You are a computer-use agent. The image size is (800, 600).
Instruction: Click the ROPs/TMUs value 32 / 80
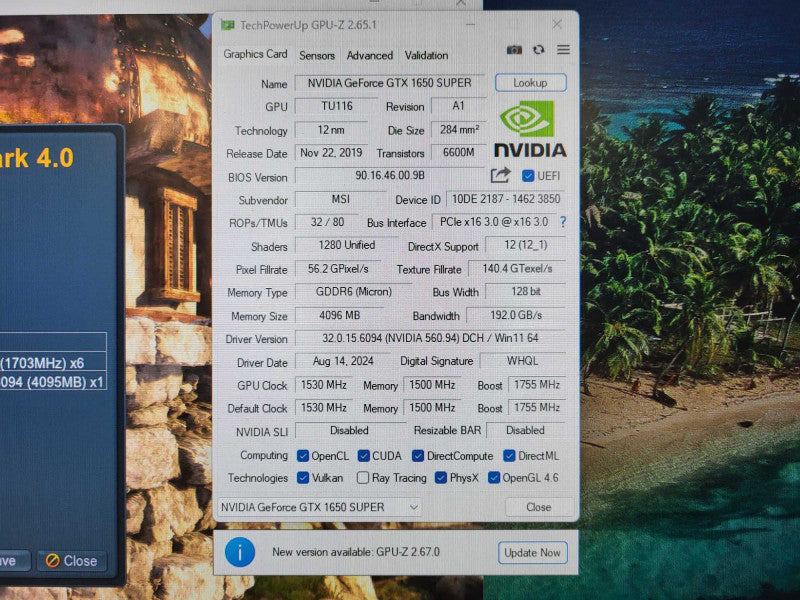(327, 222)
